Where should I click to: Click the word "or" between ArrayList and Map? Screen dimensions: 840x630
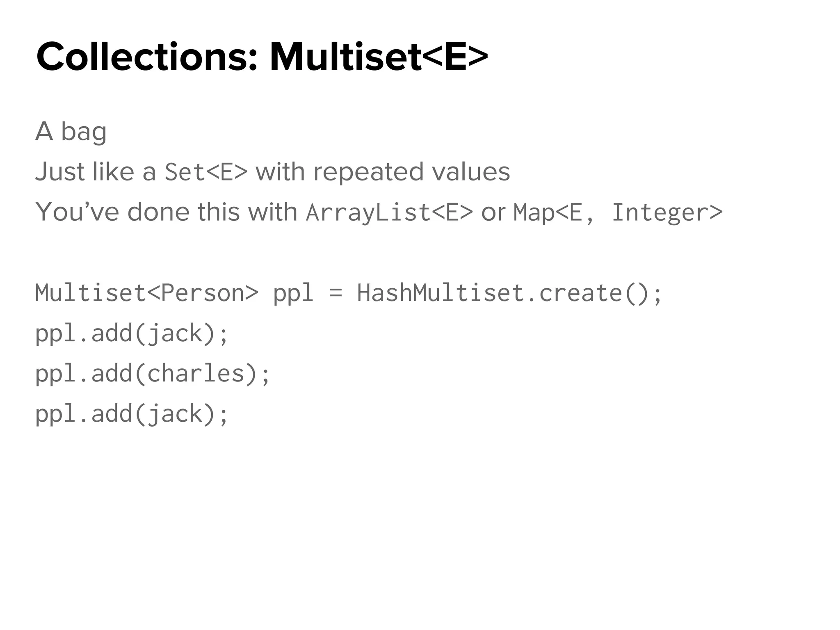(x=493, y=213)
